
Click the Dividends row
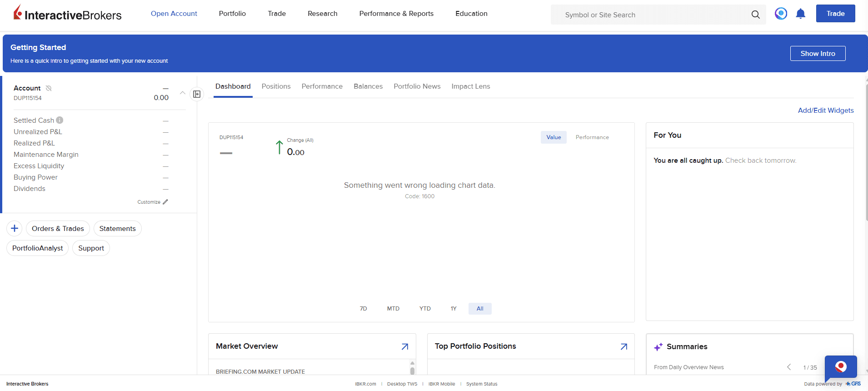point(91,189)
